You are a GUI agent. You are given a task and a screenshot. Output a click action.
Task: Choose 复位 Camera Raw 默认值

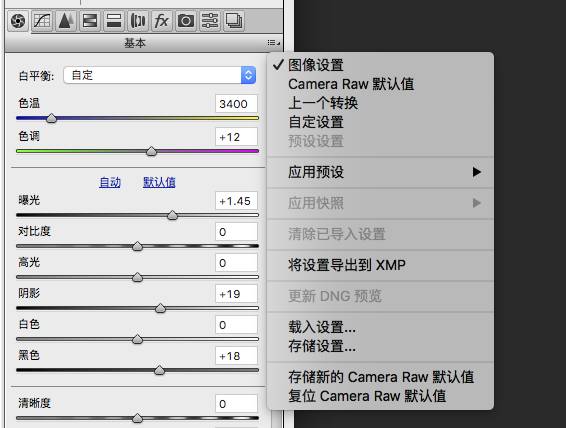[380, 396]
